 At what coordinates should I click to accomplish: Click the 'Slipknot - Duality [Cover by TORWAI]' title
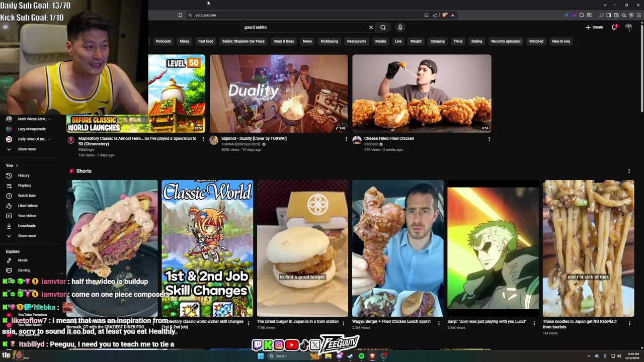point(254,138)
